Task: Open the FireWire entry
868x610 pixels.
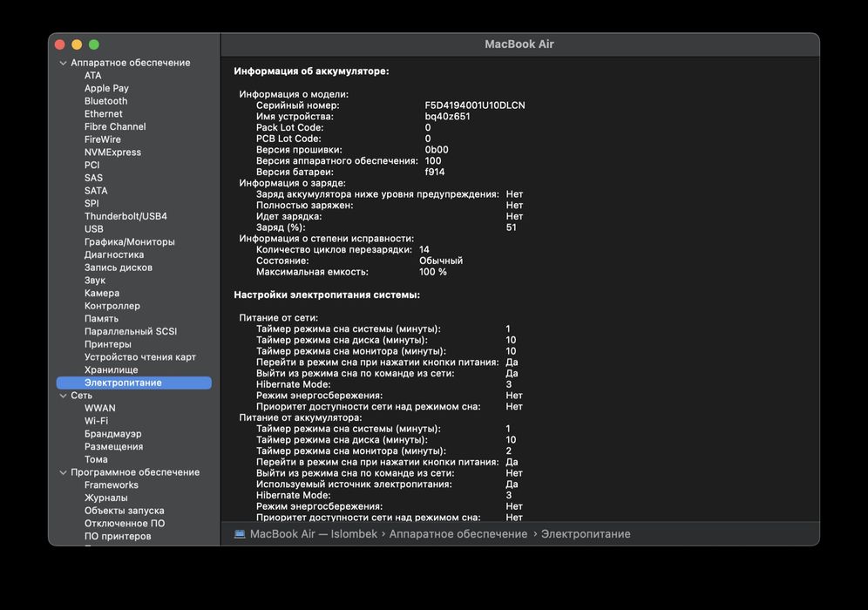Action: click(103, 139)
